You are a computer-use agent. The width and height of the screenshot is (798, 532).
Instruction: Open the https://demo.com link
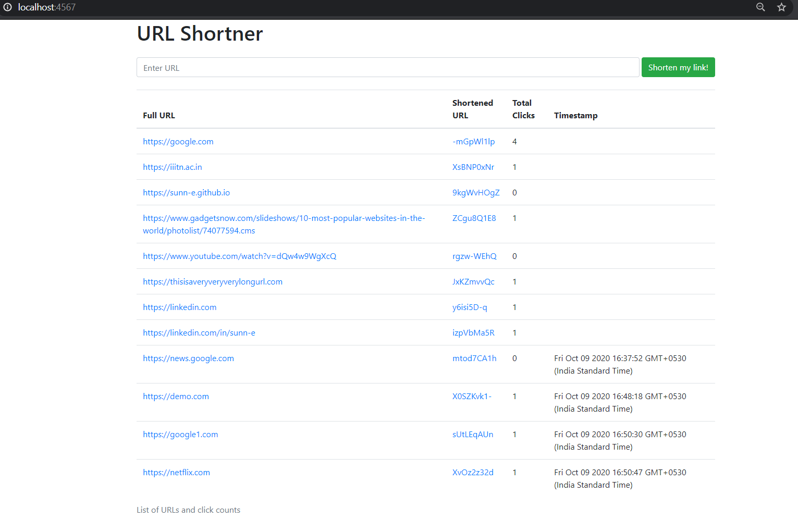tap(176, 396)
